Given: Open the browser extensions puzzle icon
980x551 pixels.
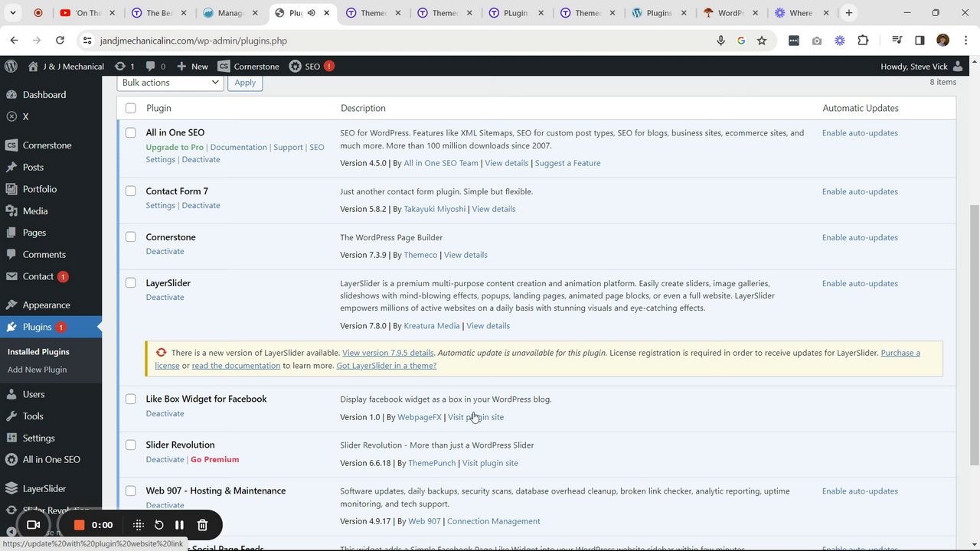Looking at the screenshot, I should (863, 41).
